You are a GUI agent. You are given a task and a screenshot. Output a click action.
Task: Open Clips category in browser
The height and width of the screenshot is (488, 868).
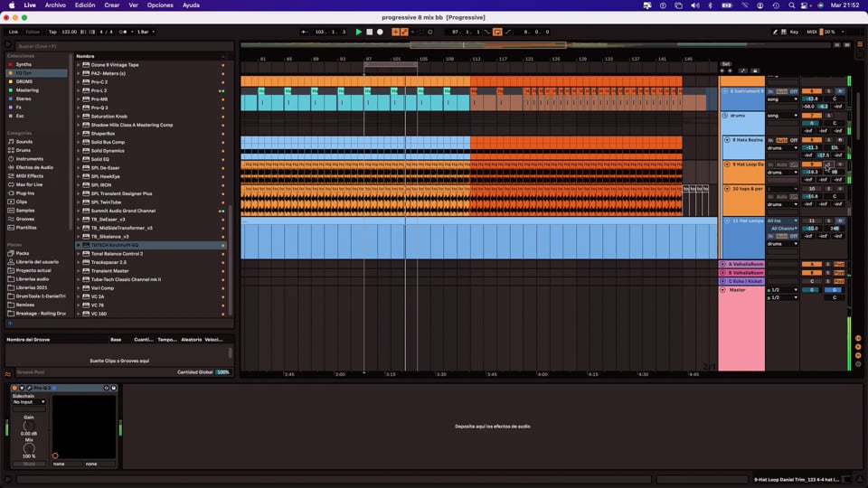(21, 202)
